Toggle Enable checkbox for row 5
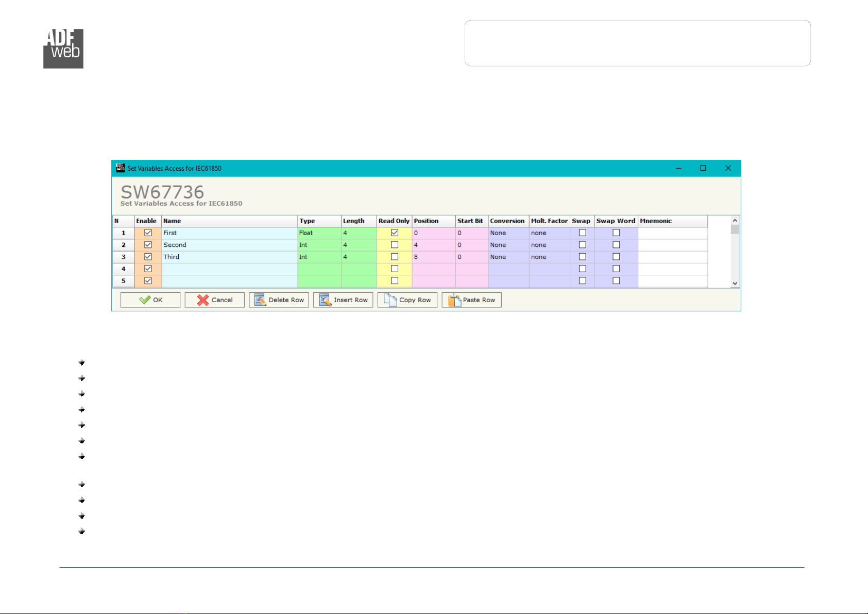 coord(148,281)
